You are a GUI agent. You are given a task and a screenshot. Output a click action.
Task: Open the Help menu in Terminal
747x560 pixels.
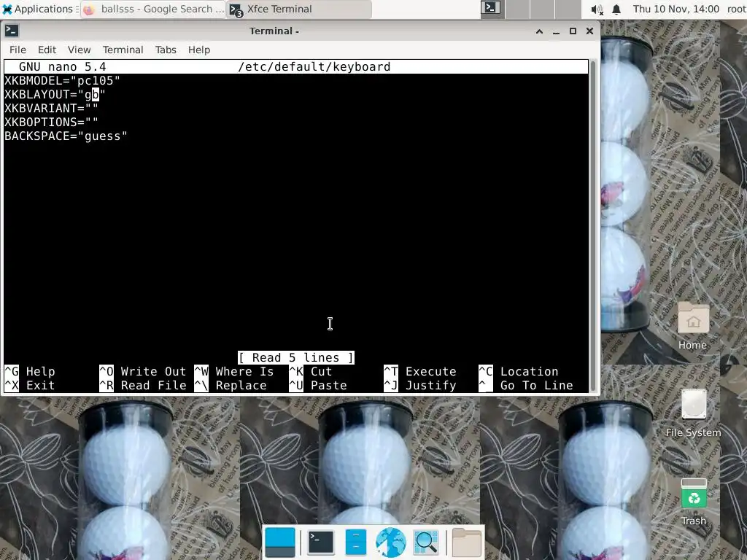[x=198, y=50]
